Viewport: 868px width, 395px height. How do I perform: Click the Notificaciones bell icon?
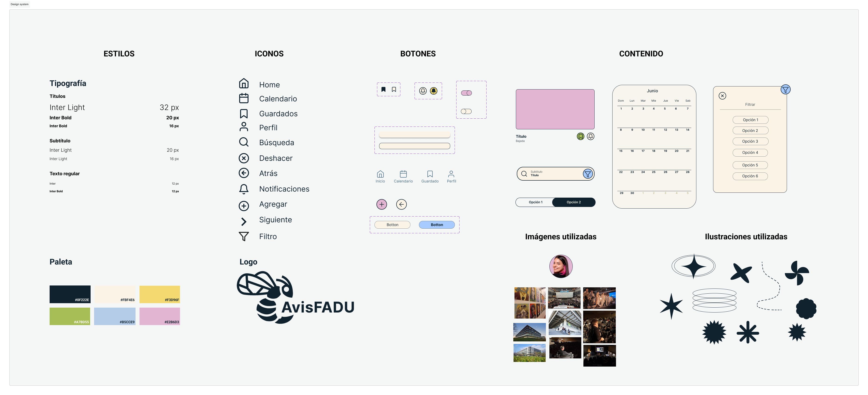244,189
